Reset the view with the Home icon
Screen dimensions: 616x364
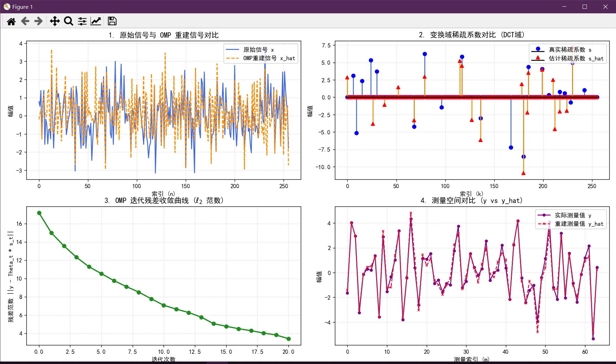[x=11, y=21]
